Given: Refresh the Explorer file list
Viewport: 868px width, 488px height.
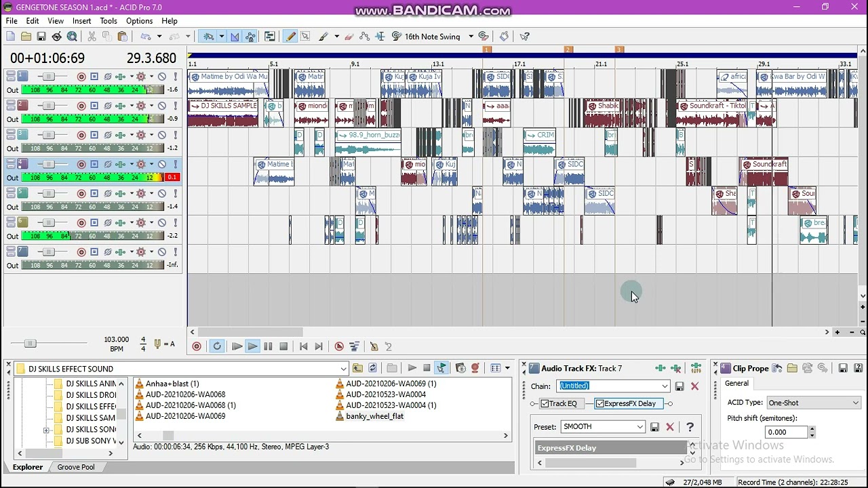Looking at the screenshot, I should (x=372, y=368).
